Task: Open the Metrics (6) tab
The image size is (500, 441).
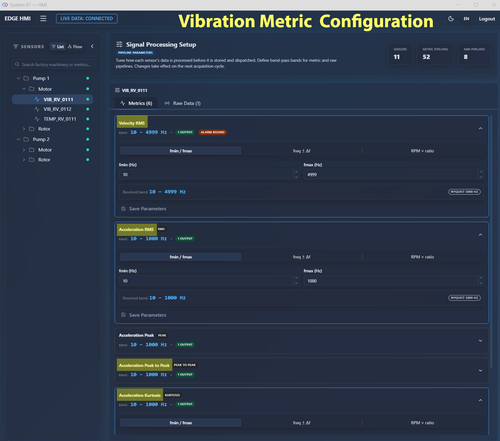Action: coord(136,103)
